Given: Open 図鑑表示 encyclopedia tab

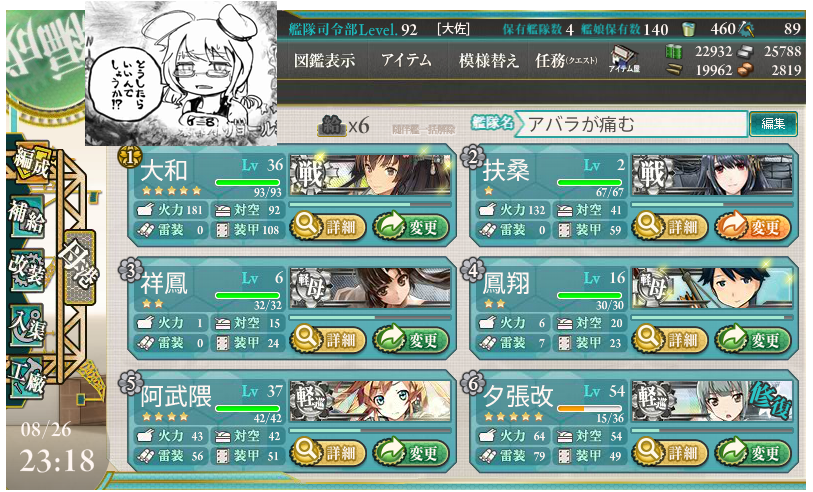Looking at the screenshot, I should point(324,61).
